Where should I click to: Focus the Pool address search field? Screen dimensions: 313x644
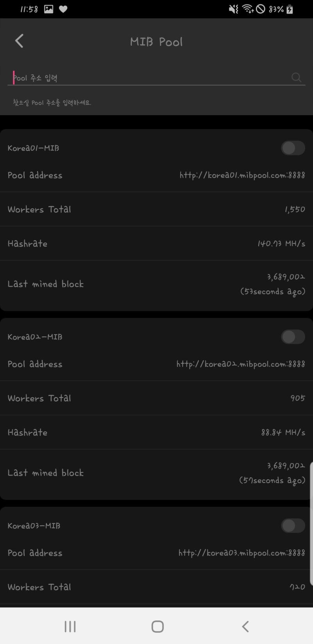(149, 78)
